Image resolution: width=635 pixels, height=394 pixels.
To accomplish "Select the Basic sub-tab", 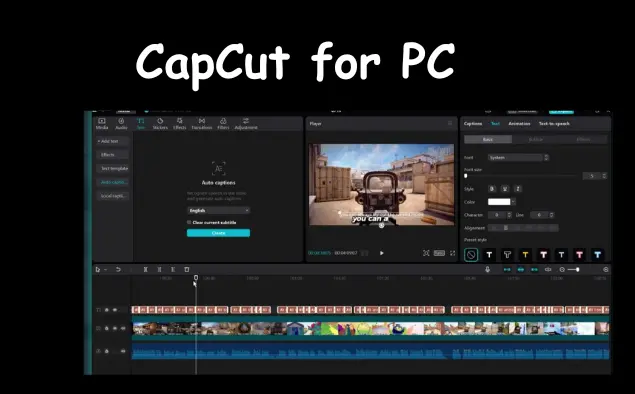I will tap(488, 139).
